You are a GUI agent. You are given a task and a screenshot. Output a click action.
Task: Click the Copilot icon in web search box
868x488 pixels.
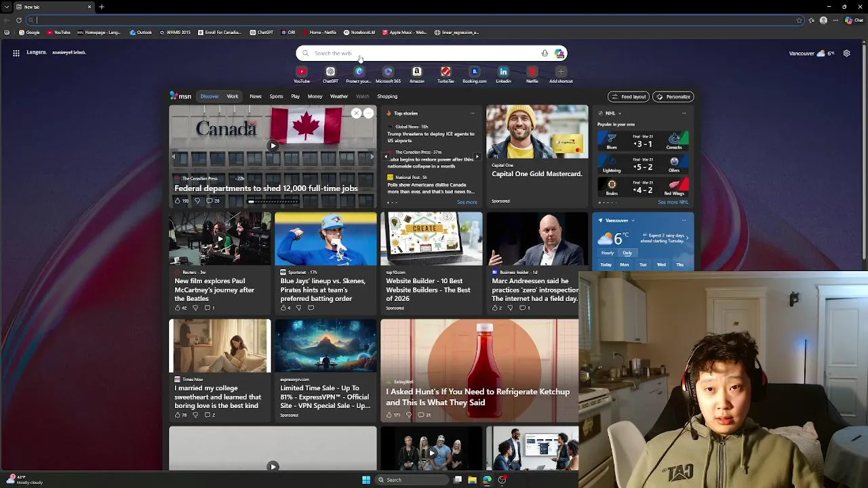tap(559, 54)
